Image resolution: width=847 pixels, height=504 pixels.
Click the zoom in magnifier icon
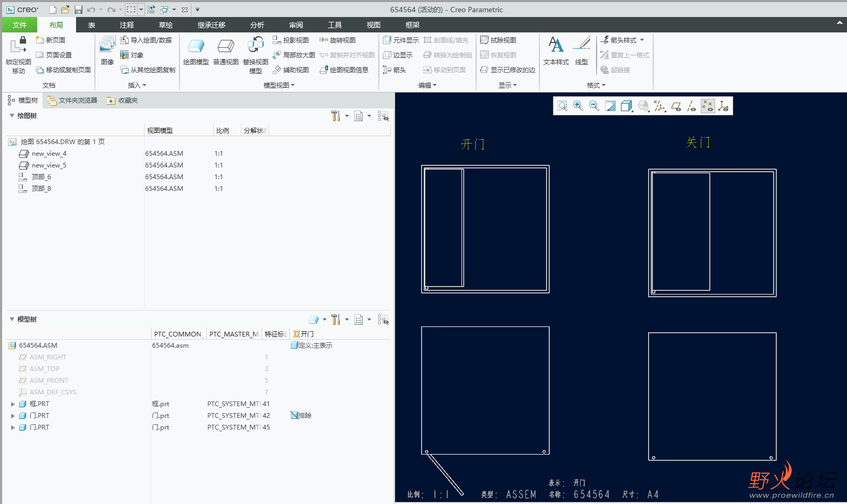[x=578, y=106]
